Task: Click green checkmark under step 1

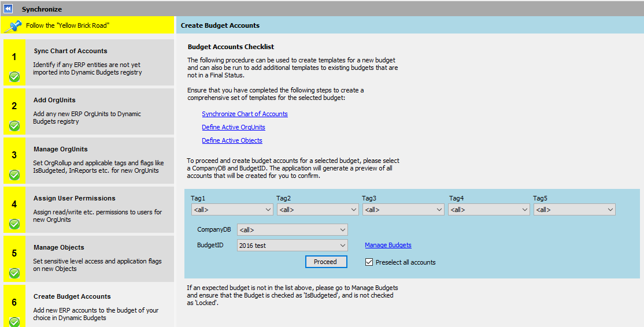Action: coord(14,77)
